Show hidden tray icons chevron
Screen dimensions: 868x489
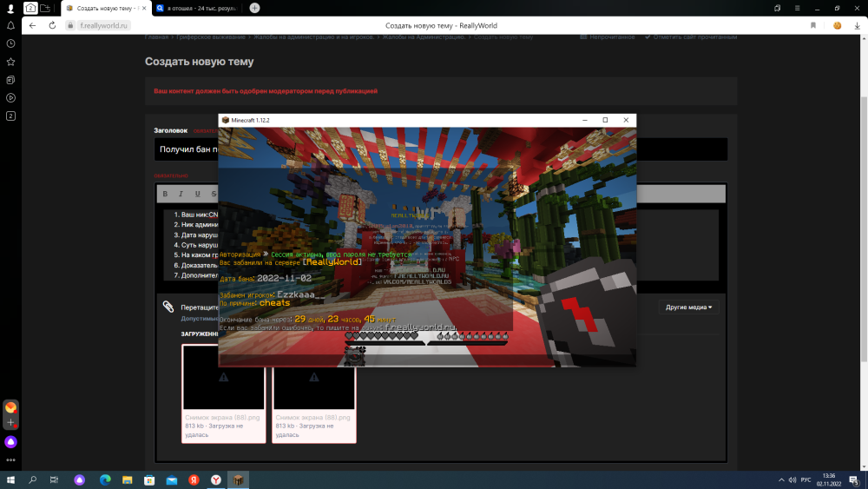coord(781,480)
